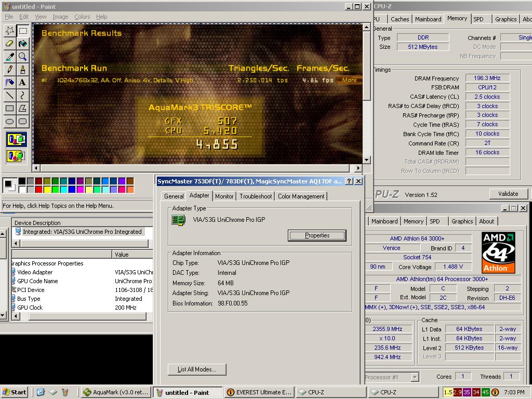This screenshot has height=399, width=532.
Task: Choose the Fill With Color bucket tool
Action: (x=23, y=44)
